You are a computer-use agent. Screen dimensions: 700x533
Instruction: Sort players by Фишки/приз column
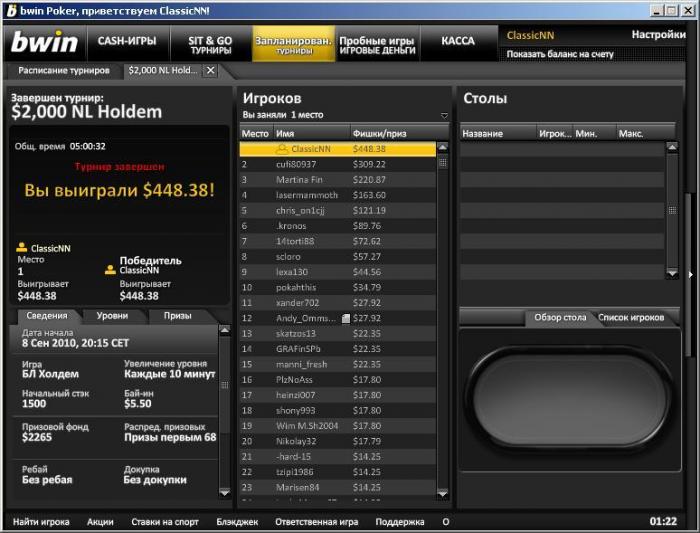399,133
